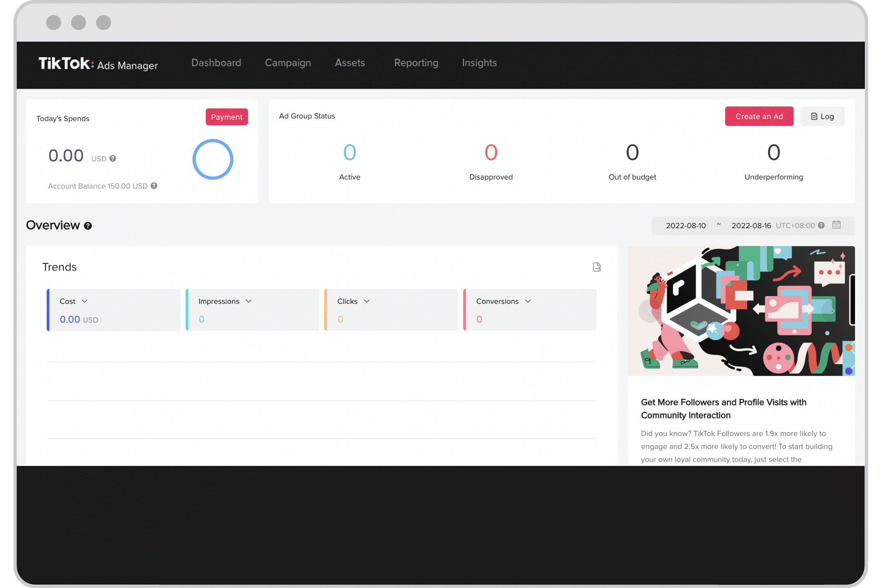The image size is (882, 588).
Task: Click the Reporting menu item
Action: coord(416,63)
